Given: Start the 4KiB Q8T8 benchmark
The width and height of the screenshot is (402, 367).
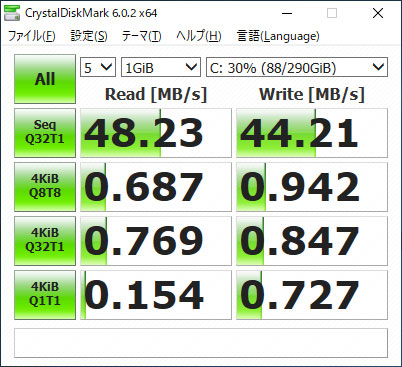Looking at the screenshot, I should (45, 187).
